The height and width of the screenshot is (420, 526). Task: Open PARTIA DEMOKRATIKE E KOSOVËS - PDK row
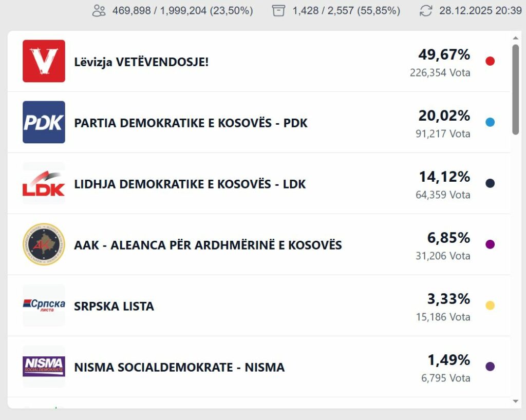191,123
